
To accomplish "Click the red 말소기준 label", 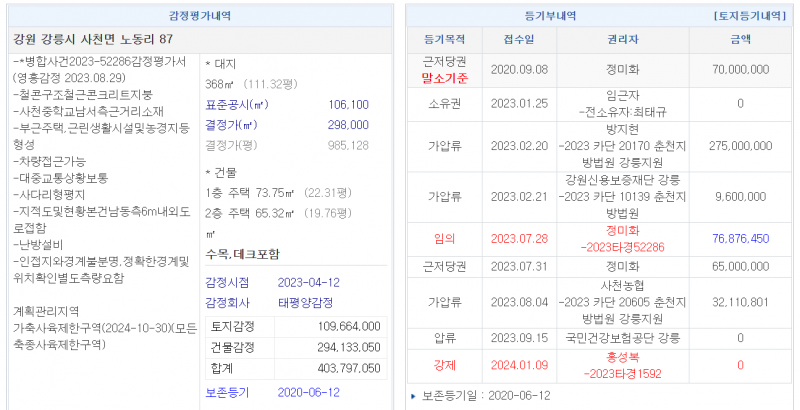I will click(444, 77).
